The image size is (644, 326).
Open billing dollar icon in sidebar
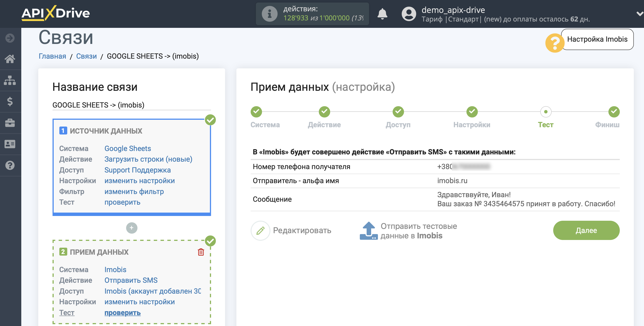(x=10, y=101)
